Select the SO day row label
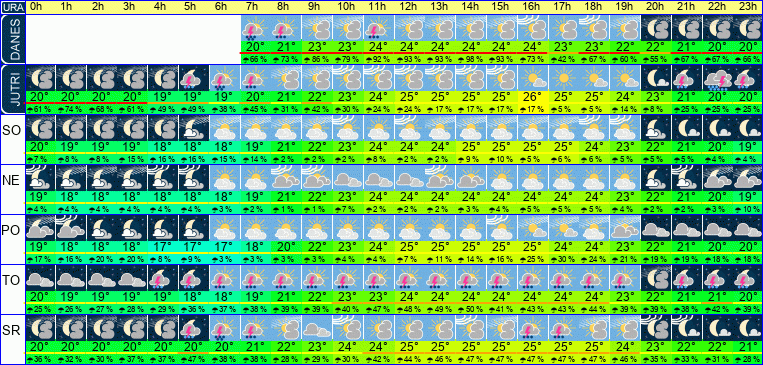This screenshot has height=365, width=763. [x=11, y=130]
